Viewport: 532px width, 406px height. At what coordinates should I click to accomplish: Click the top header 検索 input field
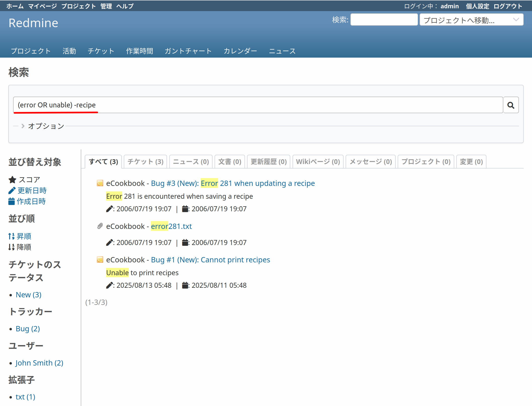click(384, 20)
